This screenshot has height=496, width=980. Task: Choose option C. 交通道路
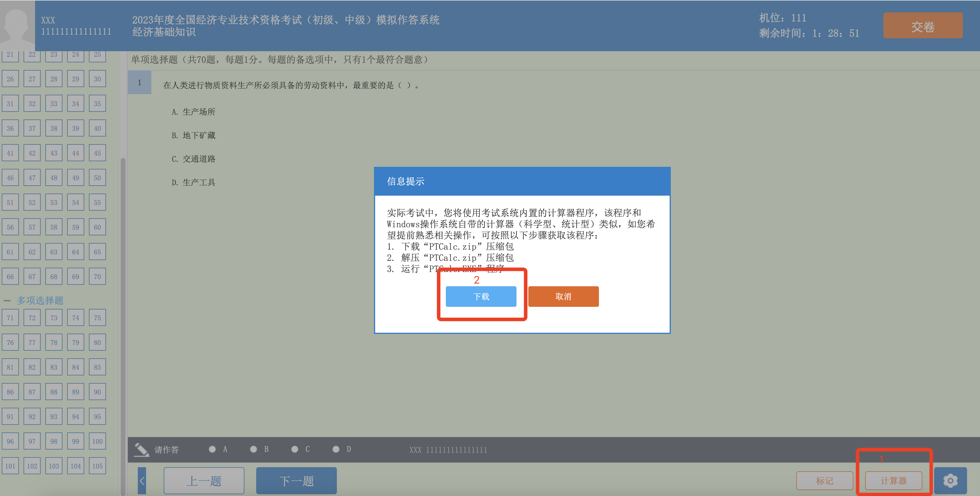click(x=193, y=159)
